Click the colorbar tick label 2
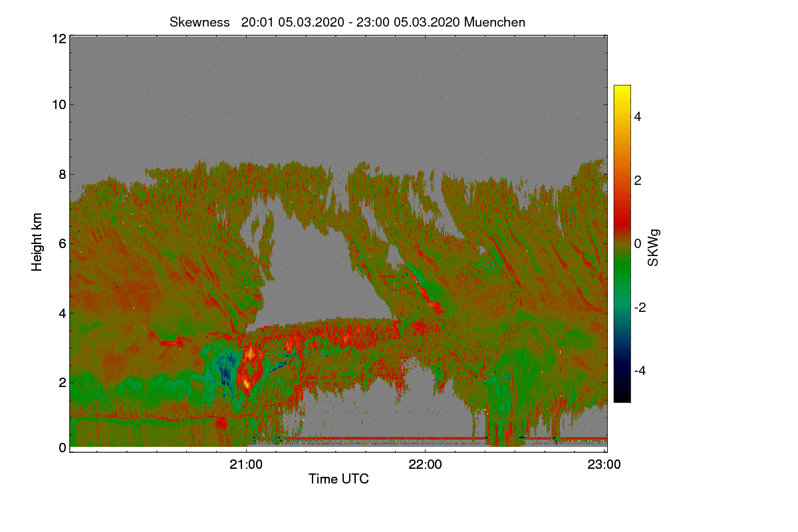 tap(638, 180)
